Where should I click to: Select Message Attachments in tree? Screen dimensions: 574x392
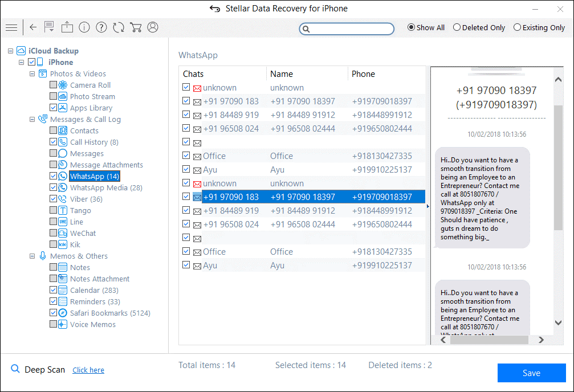pos(107,165)
